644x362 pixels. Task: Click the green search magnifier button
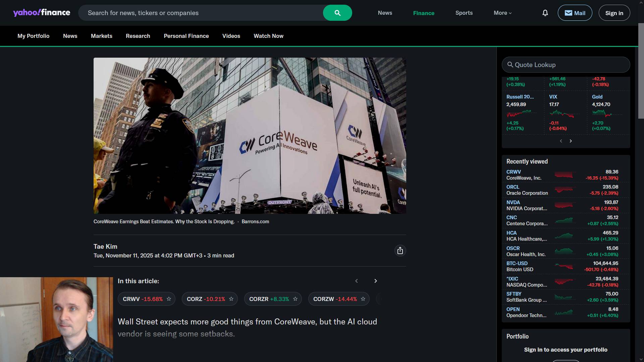coord(337,13)
